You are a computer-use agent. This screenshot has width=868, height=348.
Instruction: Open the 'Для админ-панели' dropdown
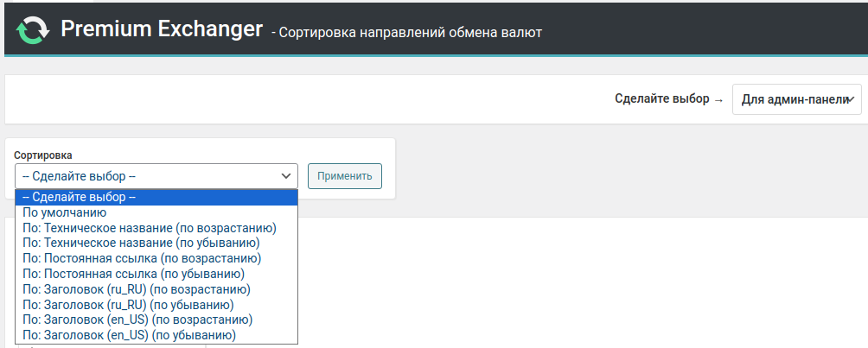(796, 99)
